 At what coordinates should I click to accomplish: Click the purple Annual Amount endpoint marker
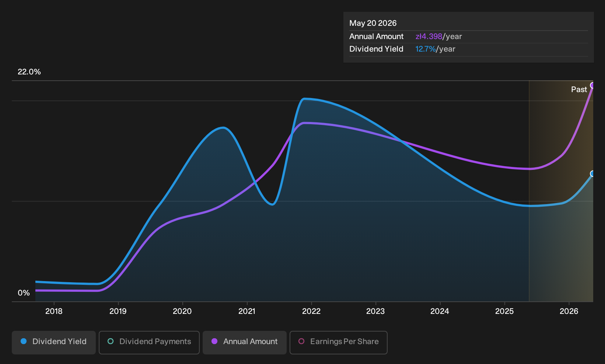point(592,85)
